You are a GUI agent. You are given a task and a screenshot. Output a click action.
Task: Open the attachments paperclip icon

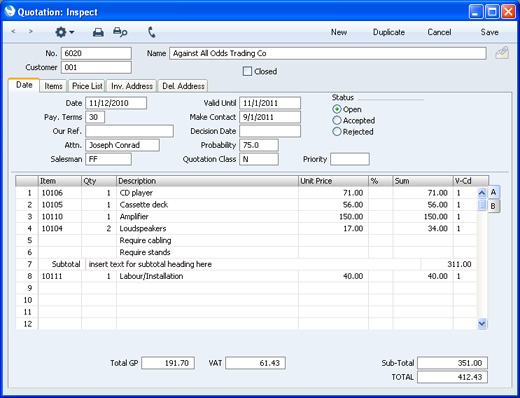502,53
